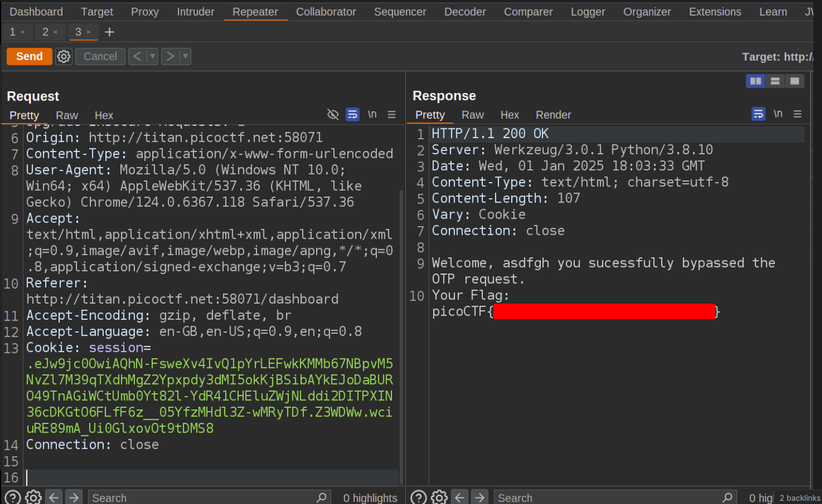Click the 'Connection: close' request line
Screen dimensions: 822x504
point(92,444)
